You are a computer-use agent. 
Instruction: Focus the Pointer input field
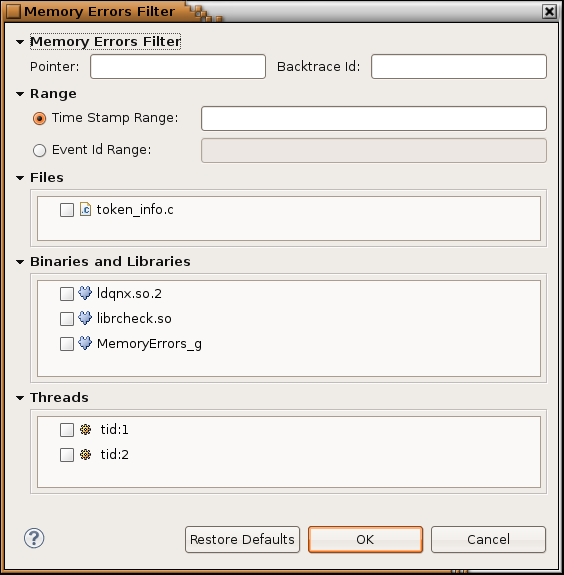tap(178, 66)
